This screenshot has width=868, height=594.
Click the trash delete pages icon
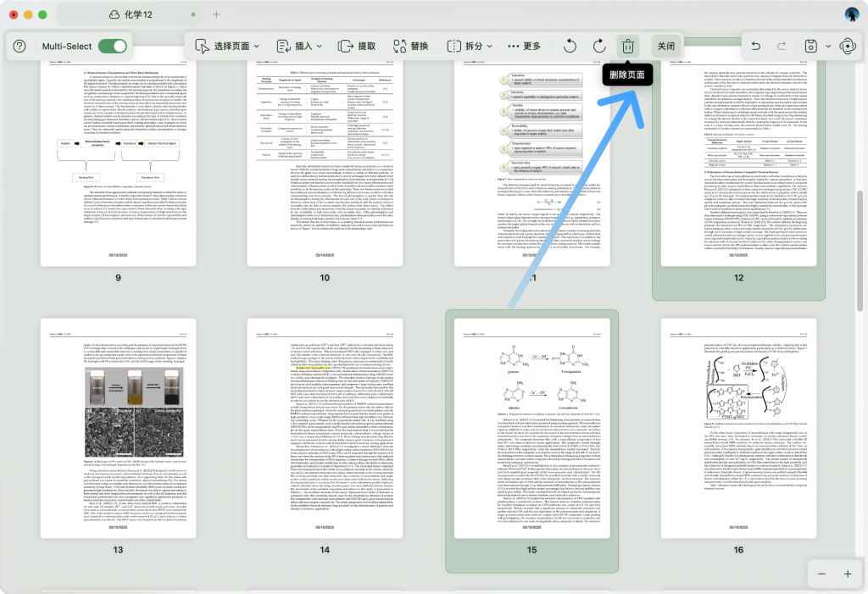tap(628, 46)
